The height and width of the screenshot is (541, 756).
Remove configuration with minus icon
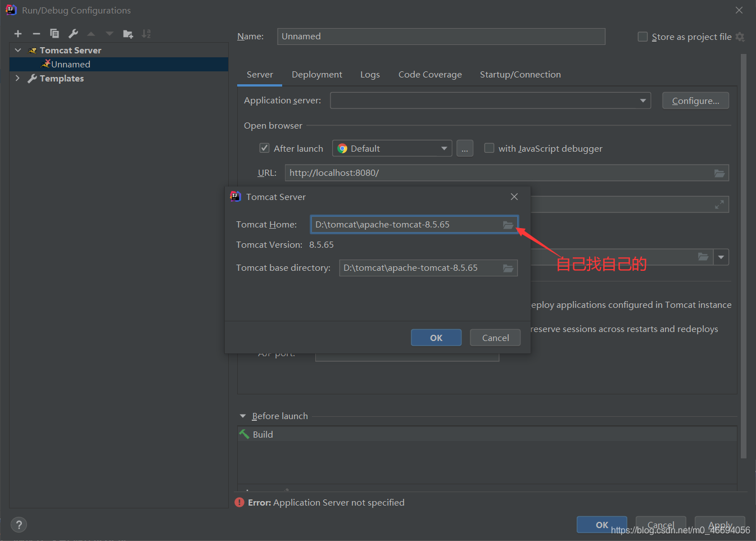(37, 34)
